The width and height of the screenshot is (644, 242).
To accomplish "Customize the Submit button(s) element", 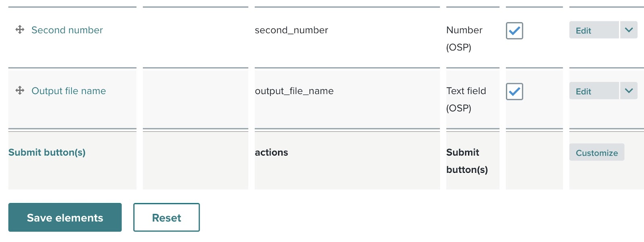I will pos(596,152).
